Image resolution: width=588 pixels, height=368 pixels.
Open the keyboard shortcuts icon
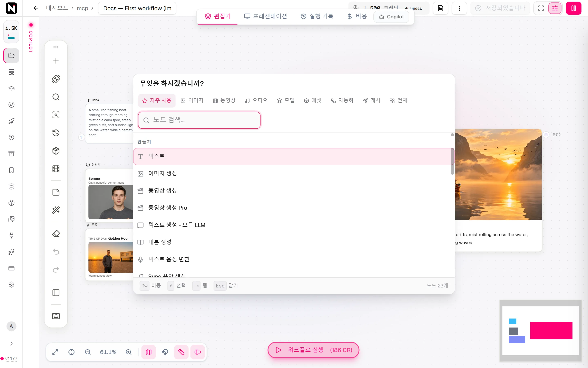56,316
